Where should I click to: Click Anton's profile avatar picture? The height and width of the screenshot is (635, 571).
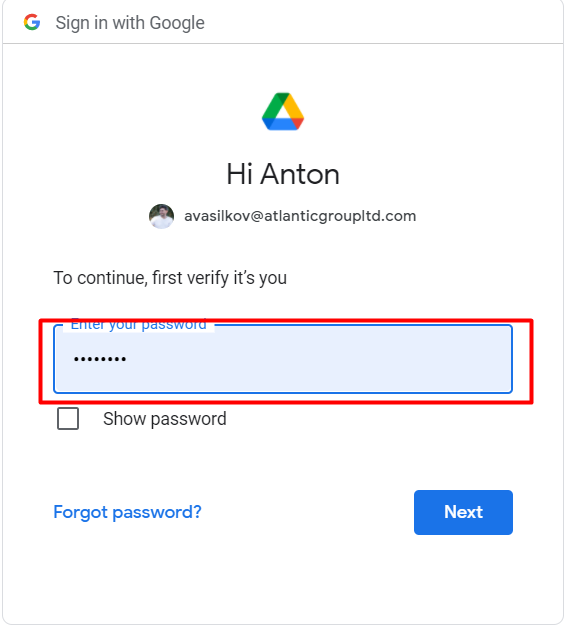click(162, 216)
